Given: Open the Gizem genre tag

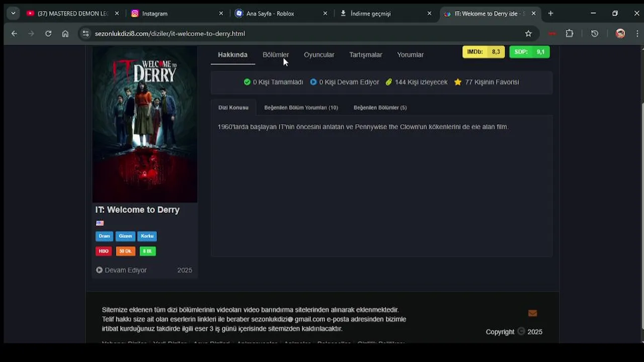Looking at the screenshot, I should point(125,236).
